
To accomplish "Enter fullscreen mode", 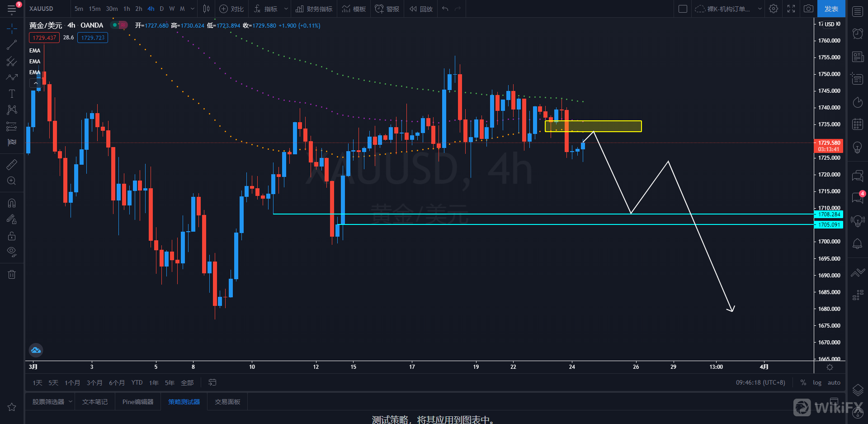I will coord(791,9).
